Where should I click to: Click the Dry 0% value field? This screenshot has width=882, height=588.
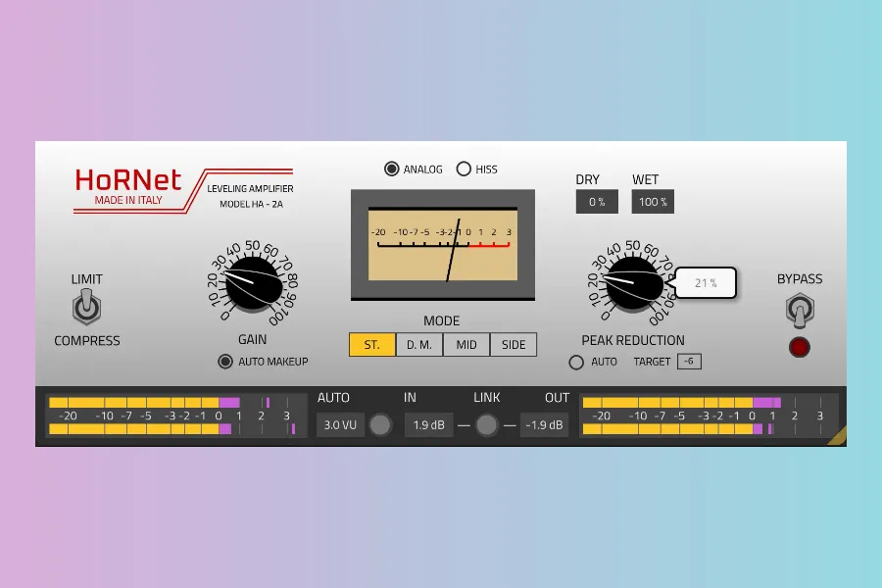(597, 202)
